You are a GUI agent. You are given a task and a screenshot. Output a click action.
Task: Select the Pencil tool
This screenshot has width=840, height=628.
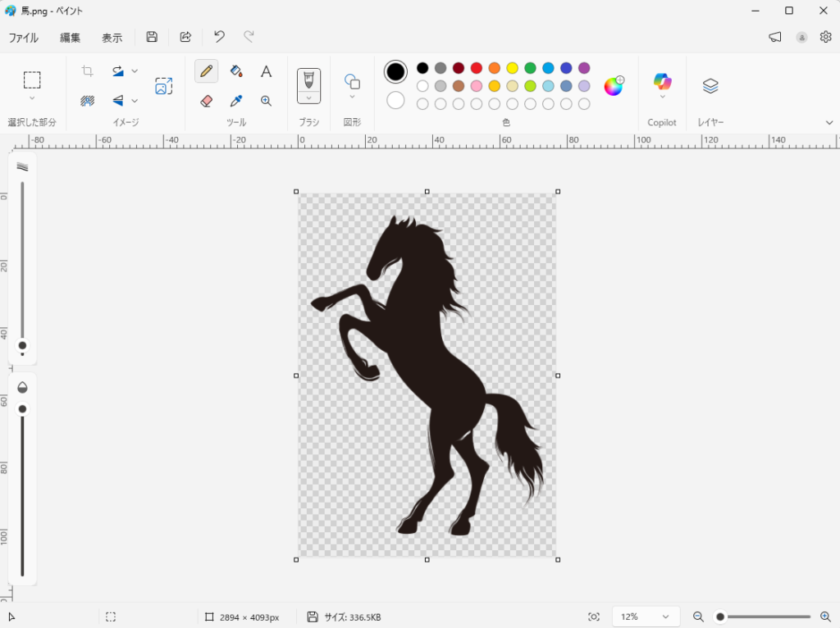(x=207, y=71)
